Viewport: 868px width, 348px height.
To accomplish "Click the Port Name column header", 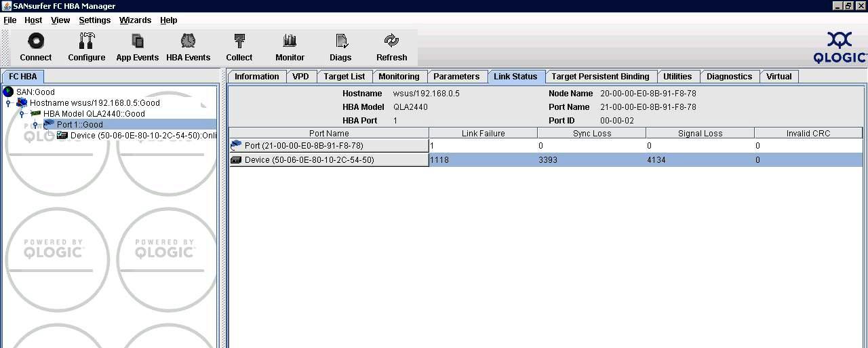I will coord(329,133).
